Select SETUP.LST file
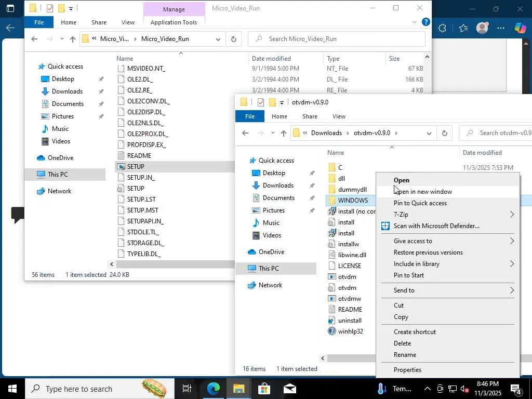The image size is (532, 399). click(x=141, y=199)
